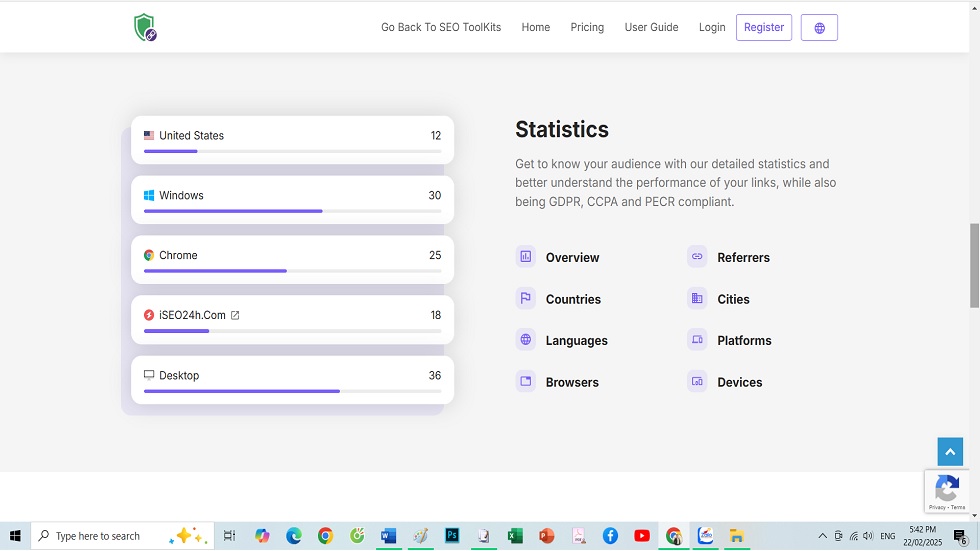Open the Login page
This screenshot has width=980, height=551.
click(712, 28)
